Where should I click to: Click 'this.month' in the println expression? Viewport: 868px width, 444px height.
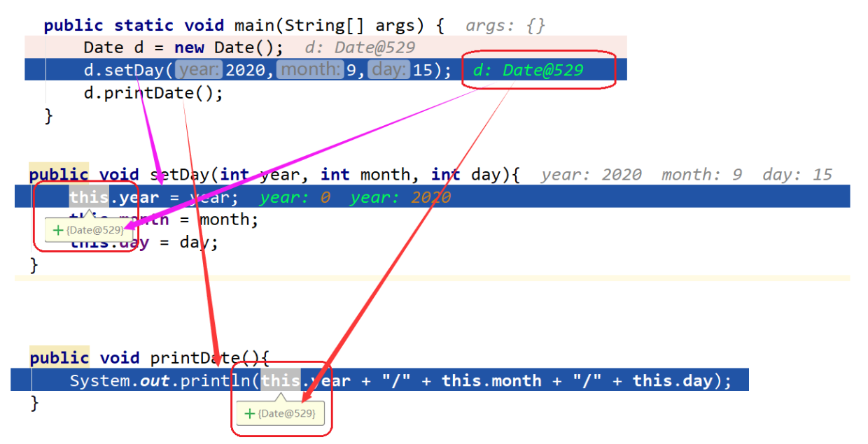(491, 380)
